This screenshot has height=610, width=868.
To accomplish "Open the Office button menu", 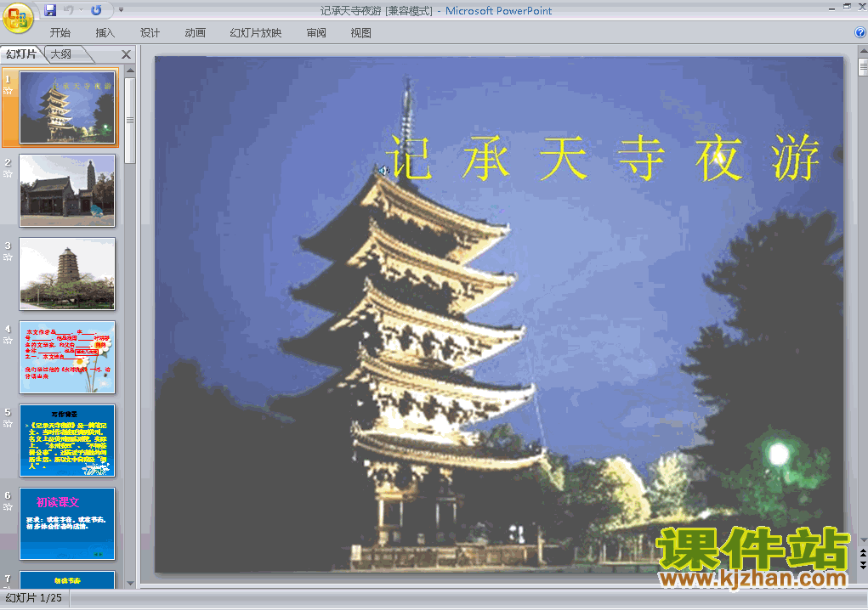I will point(18,18).
